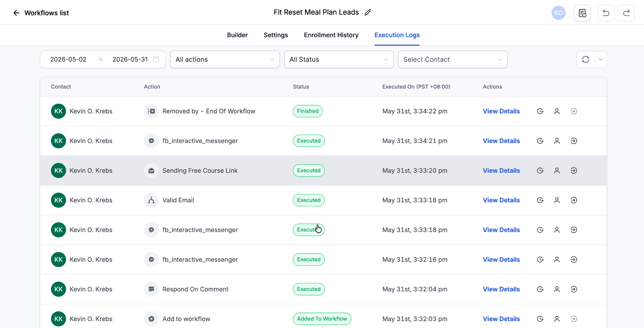Expand the All Status dropdown
The image size is (644, 328).
(339, 59)
